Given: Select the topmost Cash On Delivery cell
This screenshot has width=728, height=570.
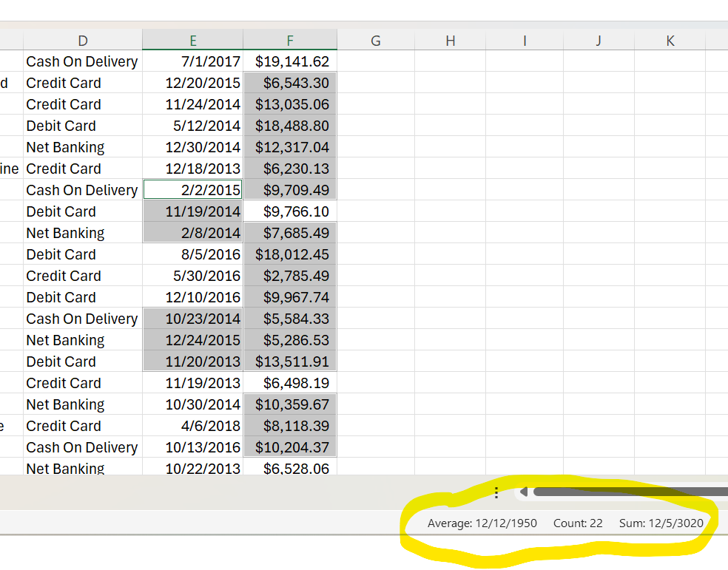Looking at the screenshot, I should coord(81,61).
